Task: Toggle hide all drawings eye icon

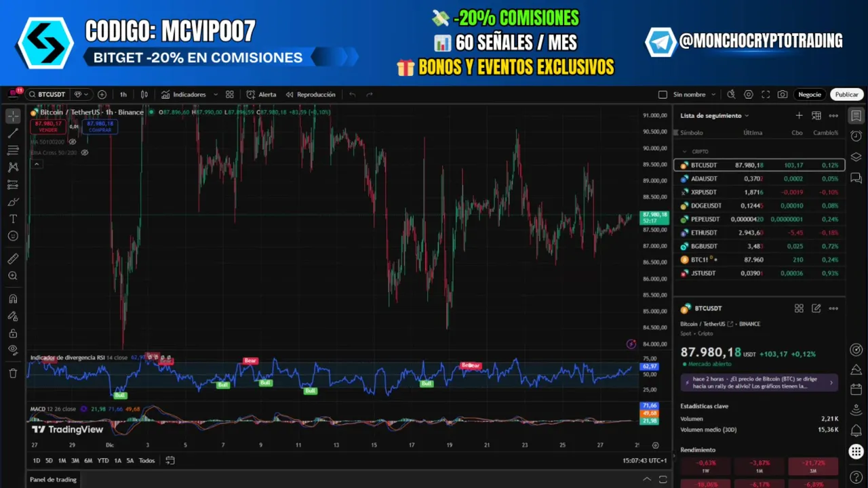Action: pyautogui.click(x=13, y=350)
